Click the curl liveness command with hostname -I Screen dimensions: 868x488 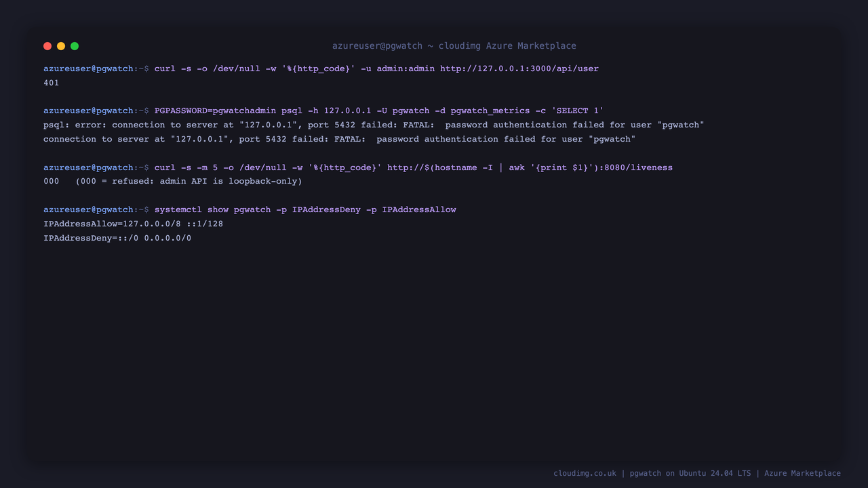click(x=414, y=167)
